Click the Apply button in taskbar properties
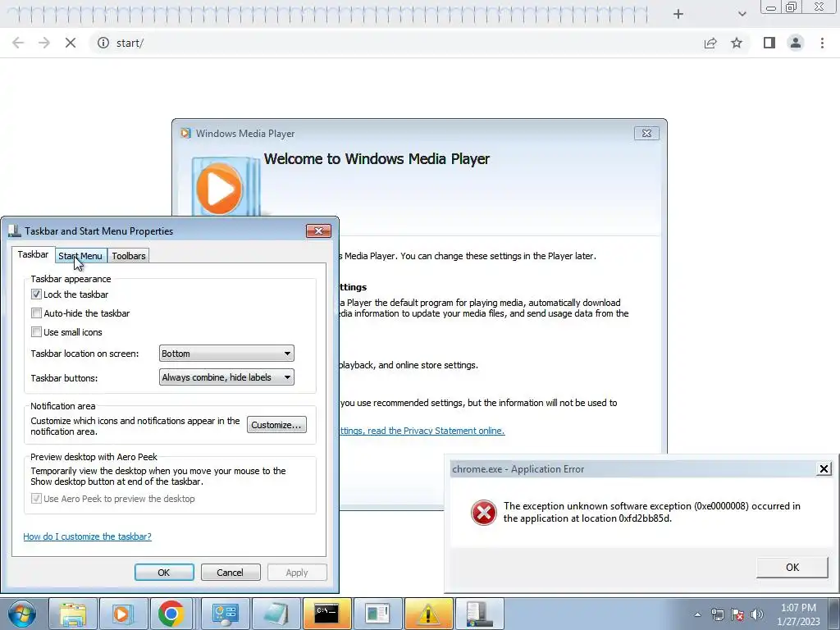 tap(297, 572)
